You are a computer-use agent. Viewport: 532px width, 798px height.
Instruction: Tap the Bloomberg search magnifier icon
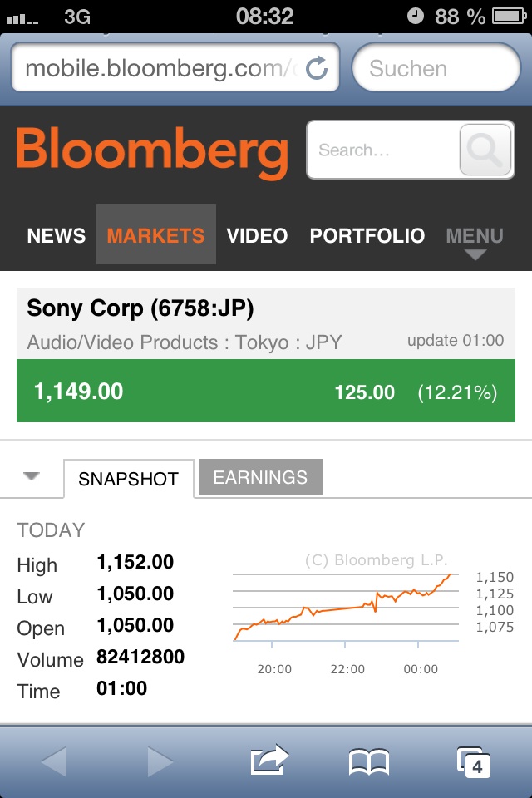[485, 150]
